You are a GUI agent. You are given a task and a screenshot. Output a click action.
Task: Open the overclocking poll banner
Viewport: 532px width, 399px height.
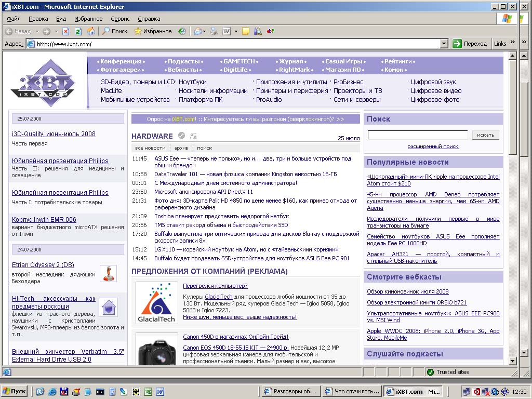click(245, 119)
